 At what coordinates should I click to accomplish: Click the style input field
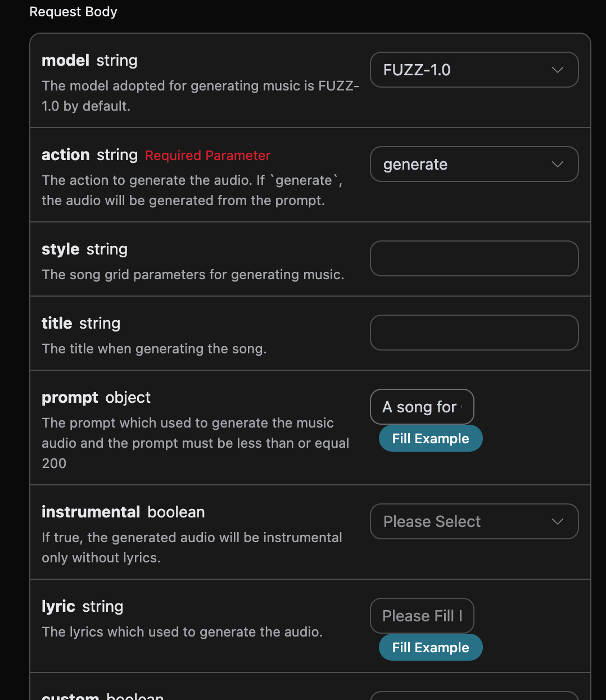474,258
